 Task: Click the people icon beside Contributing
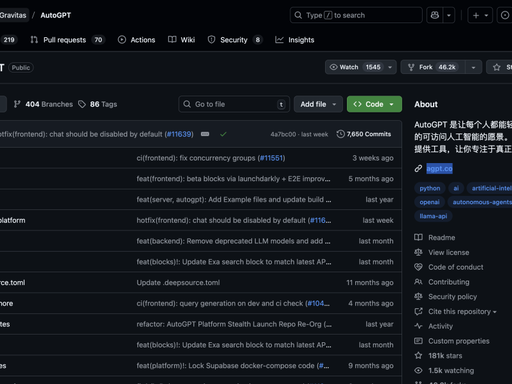click(418, 282)
